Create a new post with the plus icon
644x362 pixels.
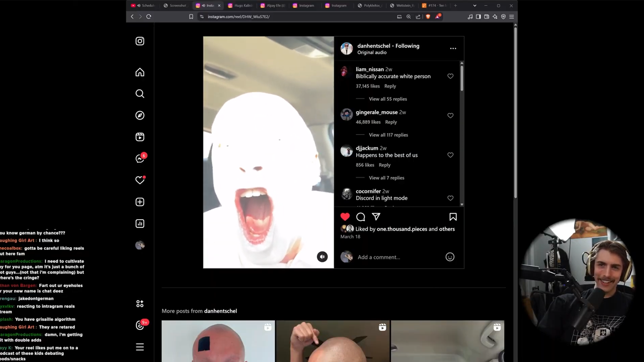point(139,202)
